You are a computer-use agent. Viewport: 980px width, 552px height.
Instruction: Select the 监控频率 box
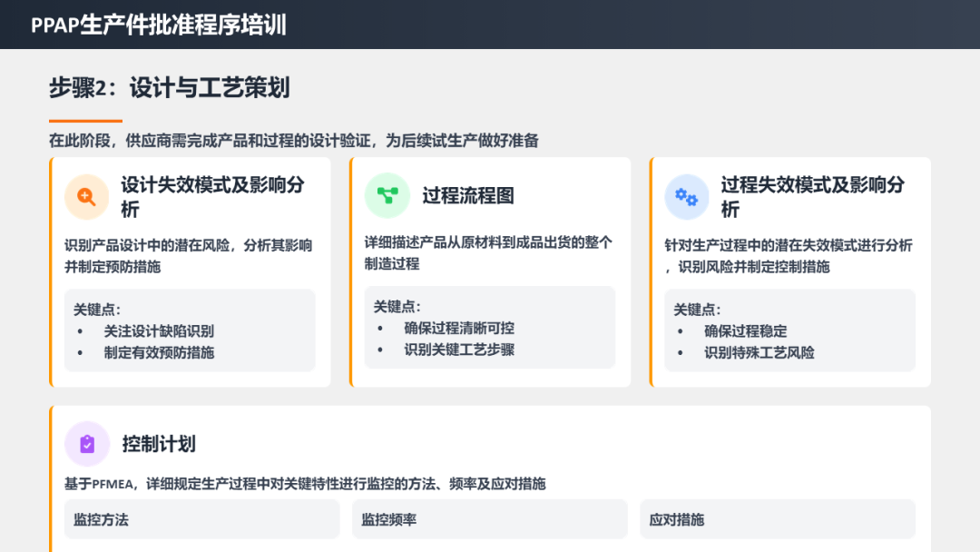pos(489,519)
